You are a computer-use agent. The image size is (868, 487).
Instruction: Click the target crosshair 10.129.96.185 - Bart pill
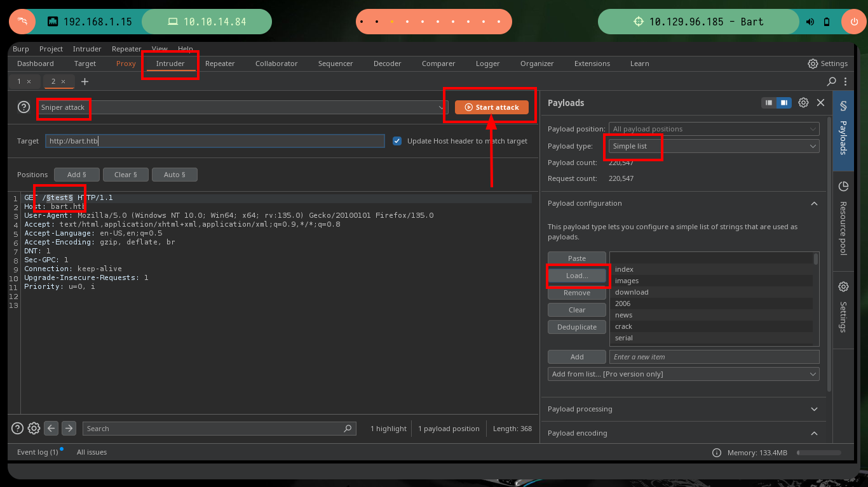pyautogui.click(x=699, y=22)
